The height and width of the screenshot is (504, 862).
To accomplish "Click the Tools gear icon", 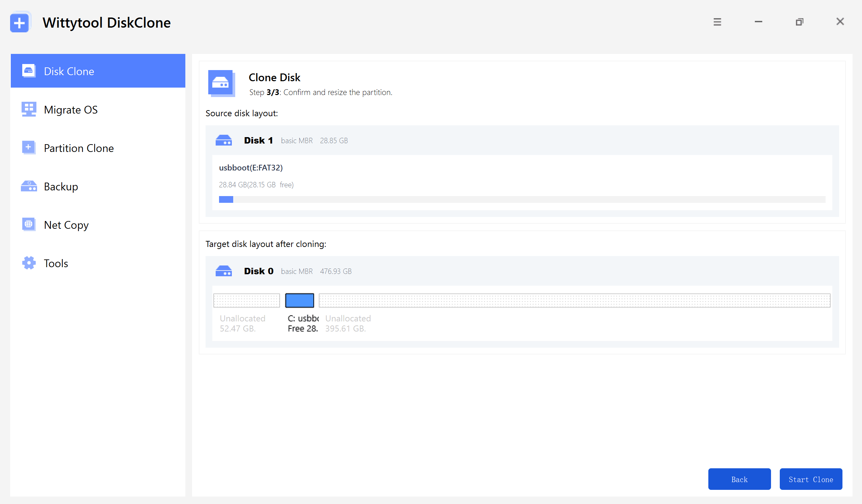I will coord(28,262).
